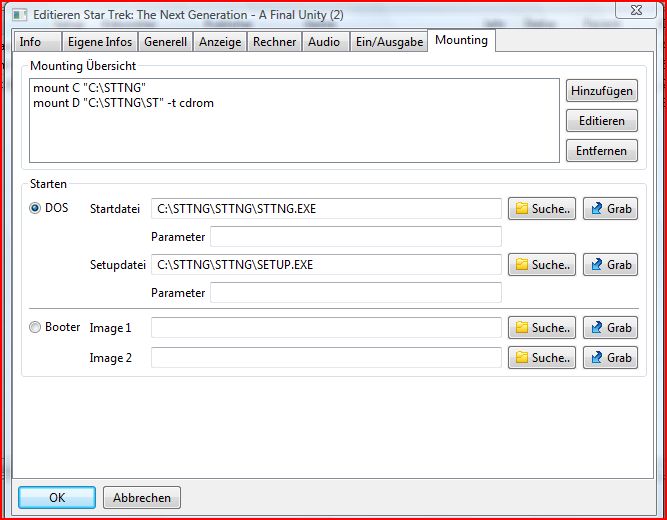Select mount D cdrom line in list
This screenshot has width=667, height=520.
[x=123, y=103]
